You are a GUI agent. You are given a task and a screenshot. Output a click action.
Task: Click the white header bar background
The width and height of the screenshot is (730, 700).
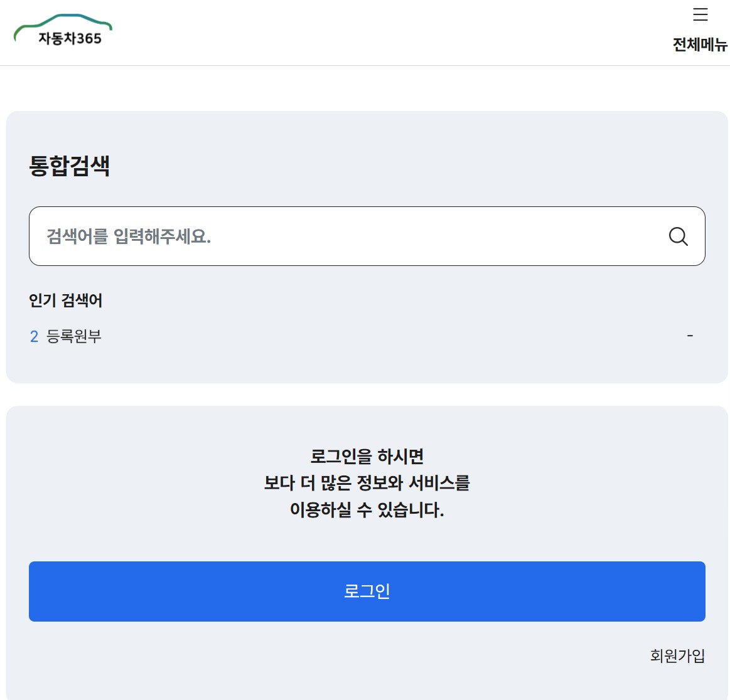point(377,33)
